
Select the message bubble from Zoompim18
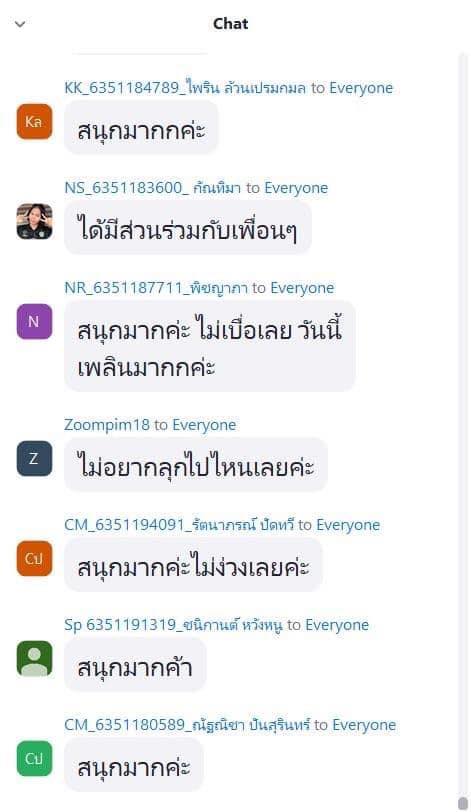196,465
